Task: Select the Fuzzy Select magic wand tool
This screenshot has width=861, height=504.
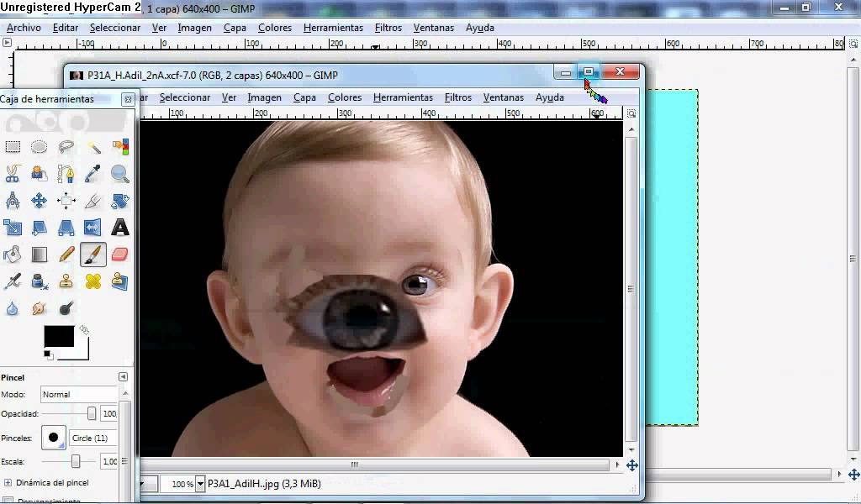Action: pyautogui.click(x=93, y=147)
